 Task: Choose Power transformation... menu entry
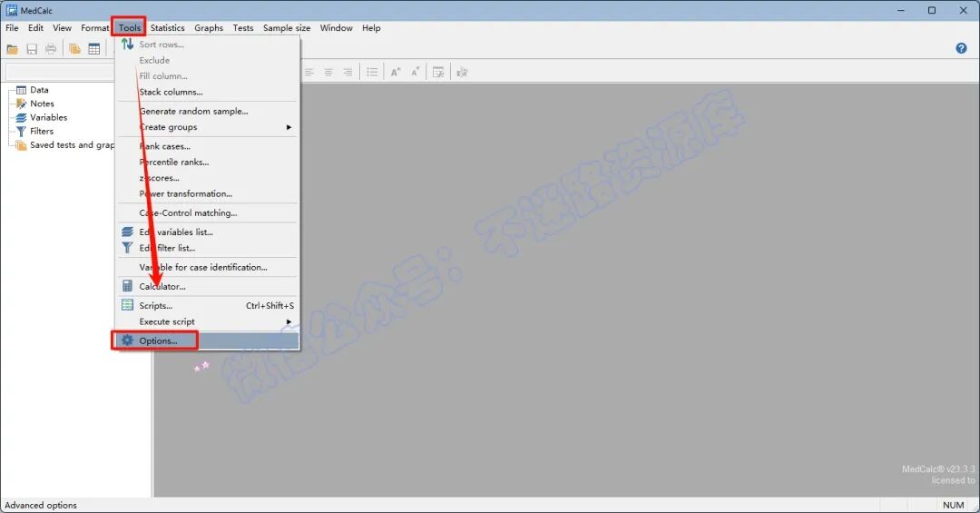pos(207,194)
